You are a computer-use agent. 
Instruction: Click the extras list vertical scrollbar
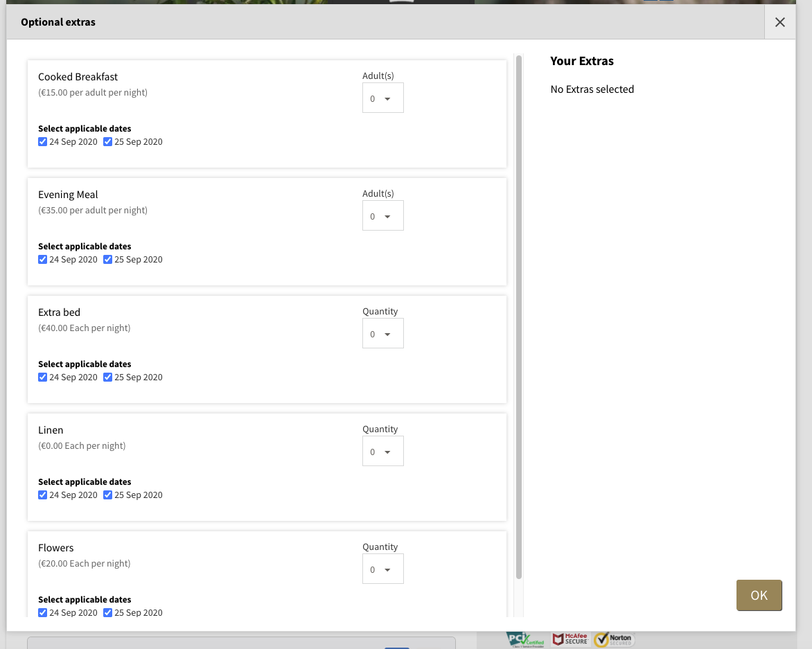point(519,317)
